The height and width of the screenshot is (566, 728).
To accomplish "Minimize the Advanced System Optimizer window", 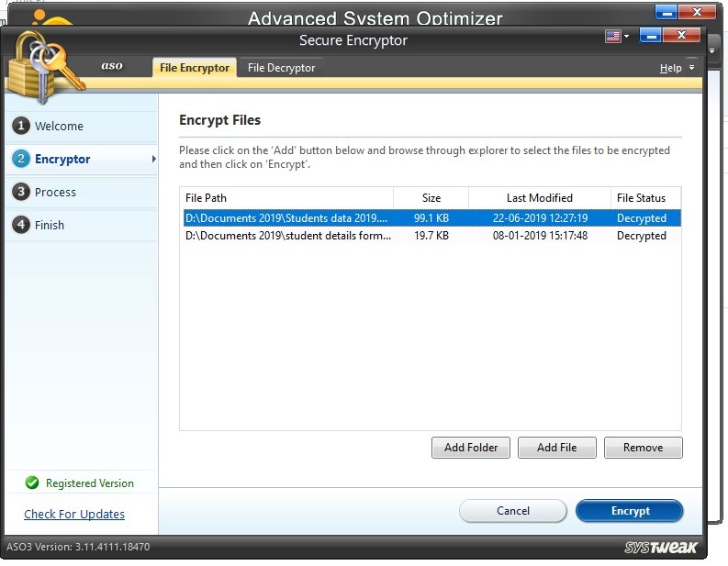I will (x=666, y=12).
